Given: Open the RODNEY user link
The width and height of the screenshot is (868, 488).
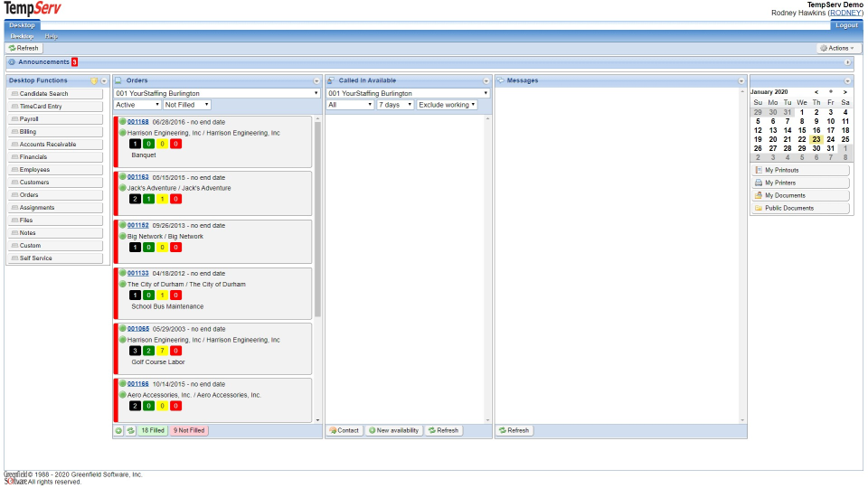Looking at the screenshot, I should [845, 13].
